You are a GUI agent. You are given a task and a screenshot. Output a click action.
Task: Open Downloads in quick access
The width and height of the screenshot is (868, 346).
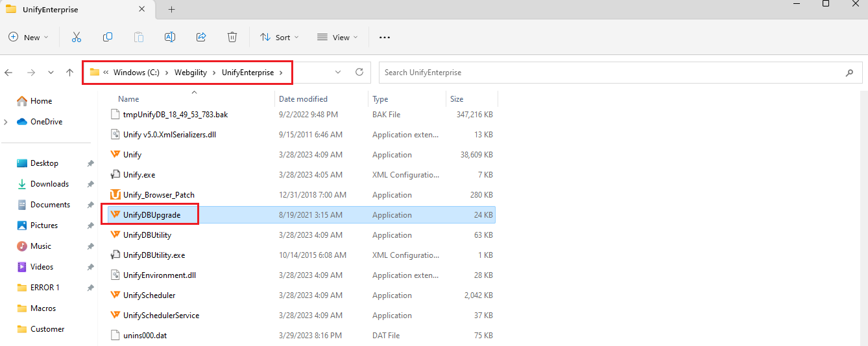(x=49, y=184)
